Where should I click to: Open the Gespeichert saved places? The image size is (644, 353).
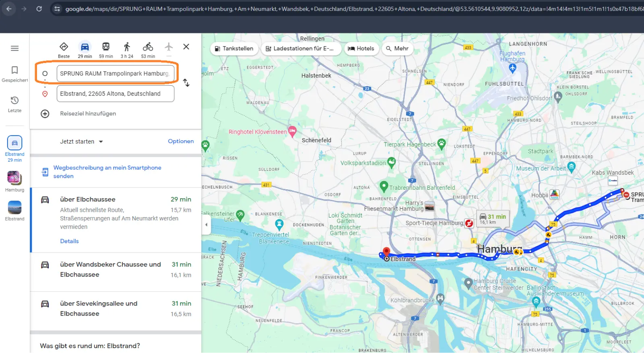(x=14, y=74)
